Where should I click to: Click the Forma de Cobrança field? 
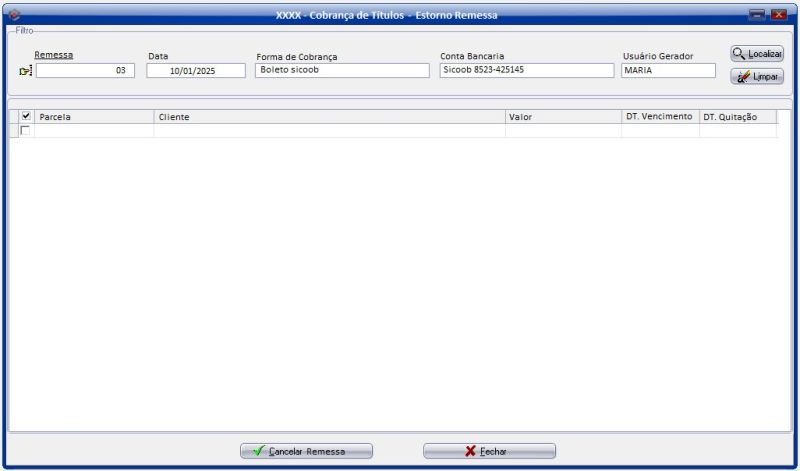(x=342, y=70)
